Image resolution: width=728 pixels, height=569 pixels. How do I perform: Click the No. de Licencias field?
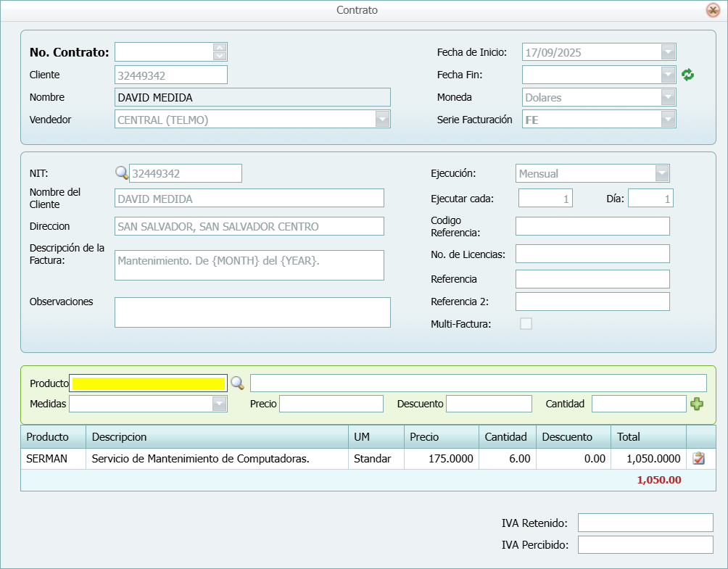pyautogui.click(x=592, y=254)
